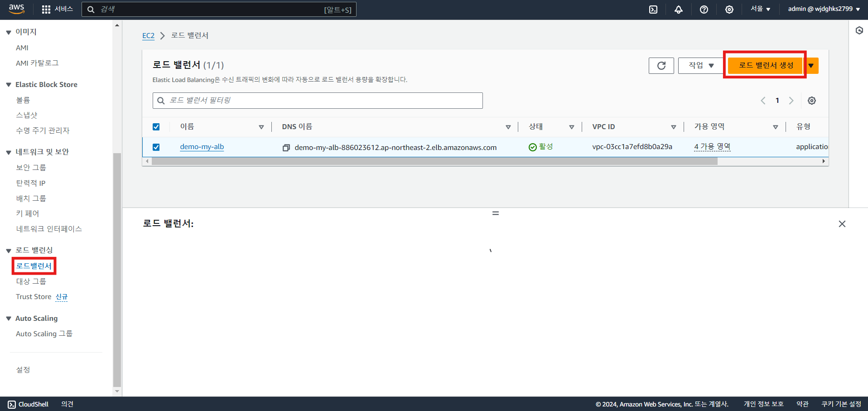Viewport: 868px width, 411px height.
Task: Close the load balancer detail panel
Action: point(842,224)
